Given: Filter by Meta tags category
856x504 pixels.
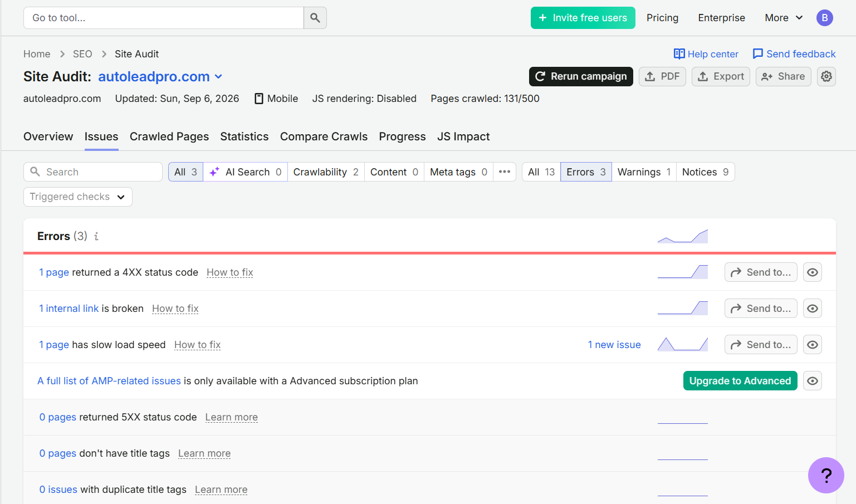Looking at the screenshot, I should pos(459,172).
